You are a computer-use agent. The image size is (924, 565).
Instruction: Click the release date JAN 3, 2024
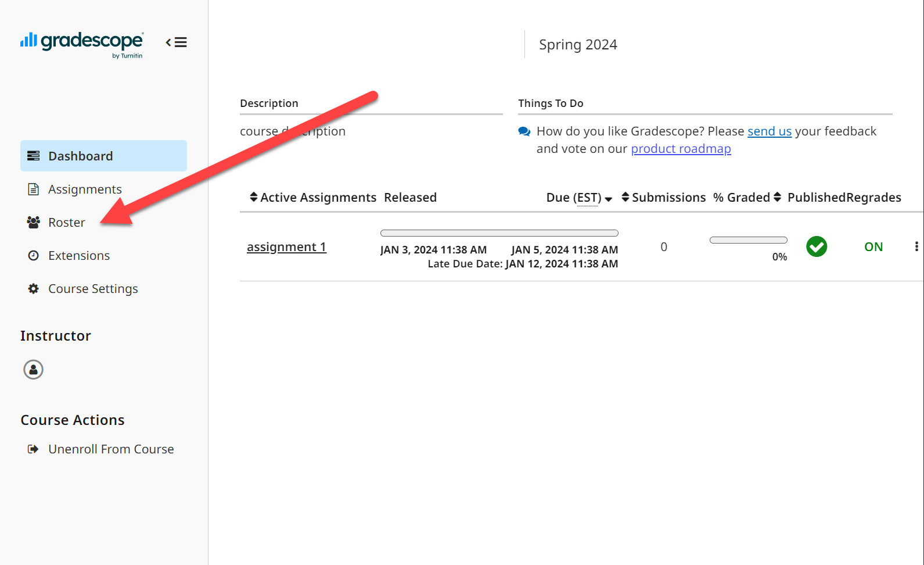(x=433, y=250)
